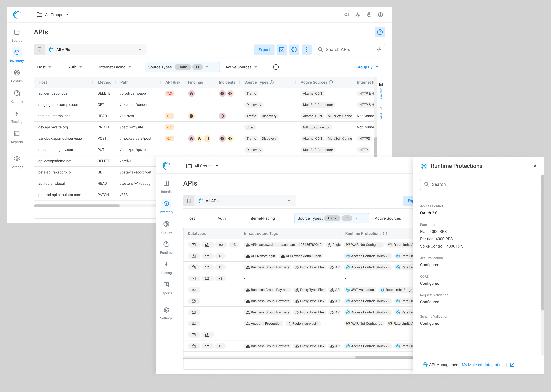Select the api.demoapp.local host row
The width and height of the screenshot is (551, 392).
204,93
